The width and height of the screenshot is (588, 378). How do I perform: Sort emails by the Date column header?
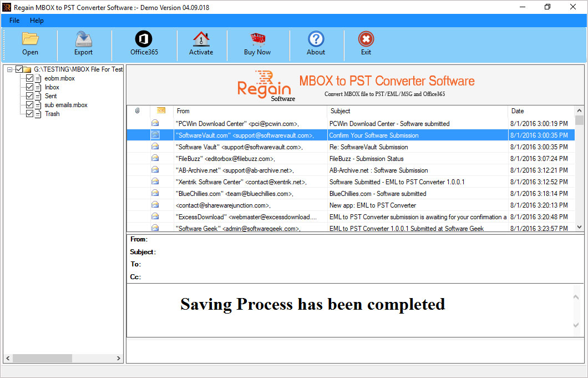click(x=541, y=110)
